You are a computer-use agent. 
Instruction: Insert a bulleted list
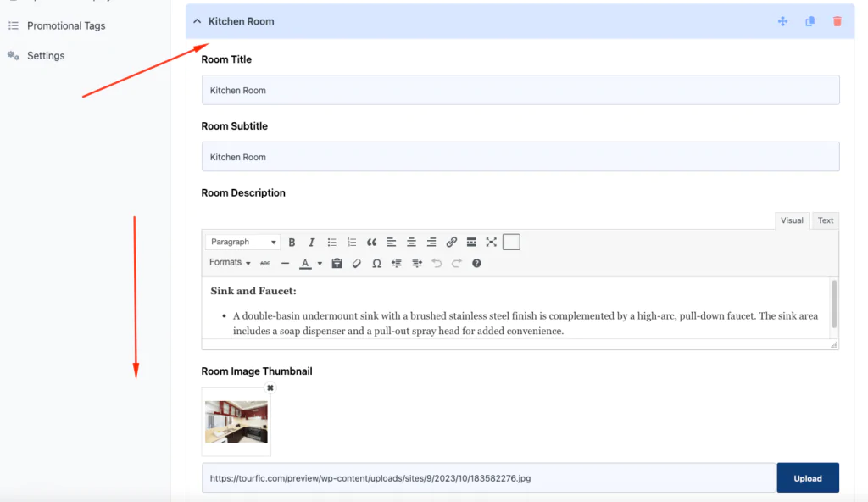click(x=331, y=243)
